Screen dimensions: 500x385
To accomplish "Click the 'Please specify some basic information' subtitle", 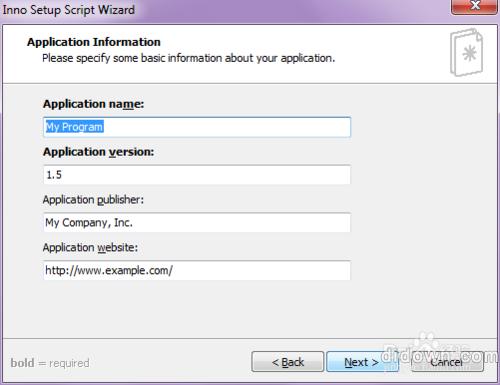I will coord(189,58).
